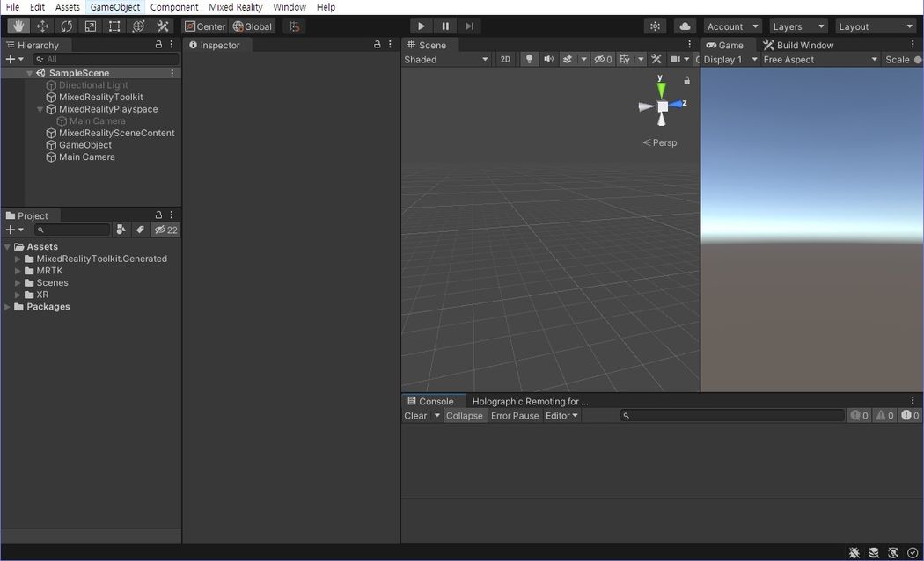Toggle scene audio speaker

point(549,60)
